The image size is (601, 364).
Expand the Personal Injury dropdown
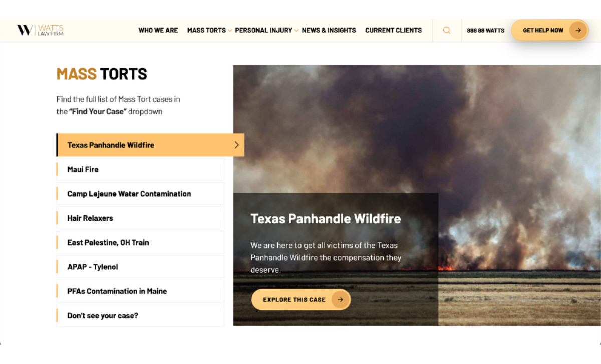[264, 30]
